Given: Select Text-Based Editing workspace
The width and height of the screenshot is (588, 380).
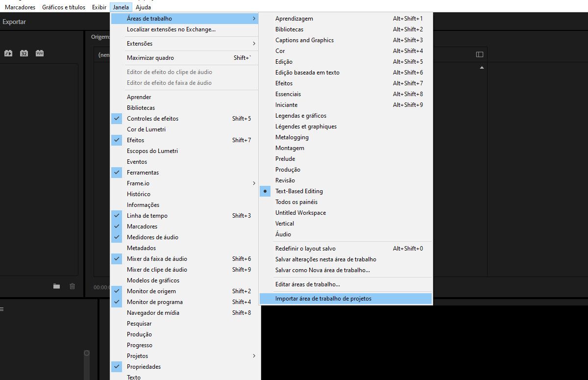Looking at the screenshot, I should [x=346, y=191].
